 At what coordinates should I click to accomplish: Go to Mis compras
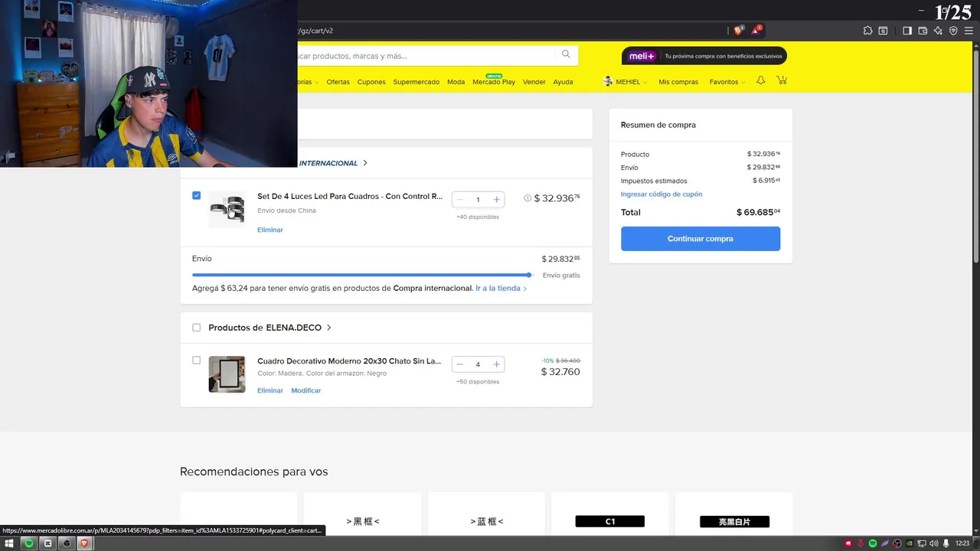(x=678, y=82)
